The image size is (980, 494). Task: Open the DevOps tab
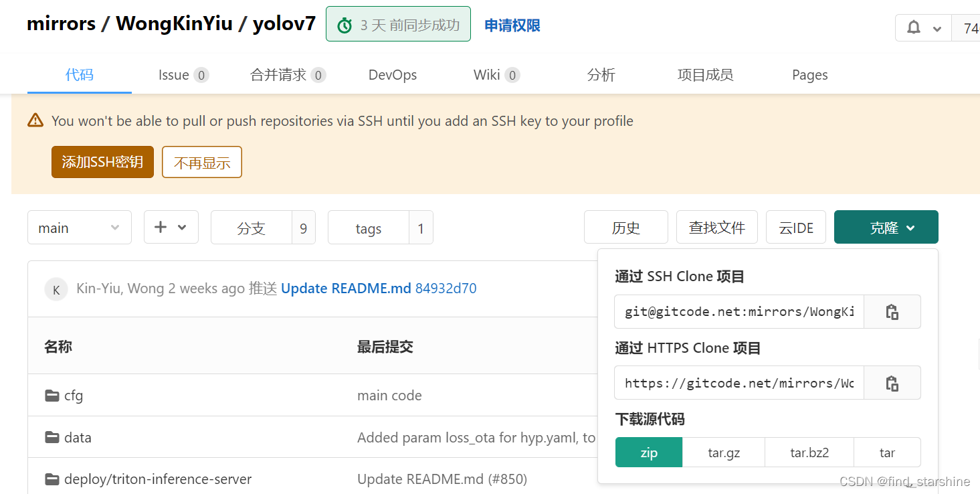[393, 75]
